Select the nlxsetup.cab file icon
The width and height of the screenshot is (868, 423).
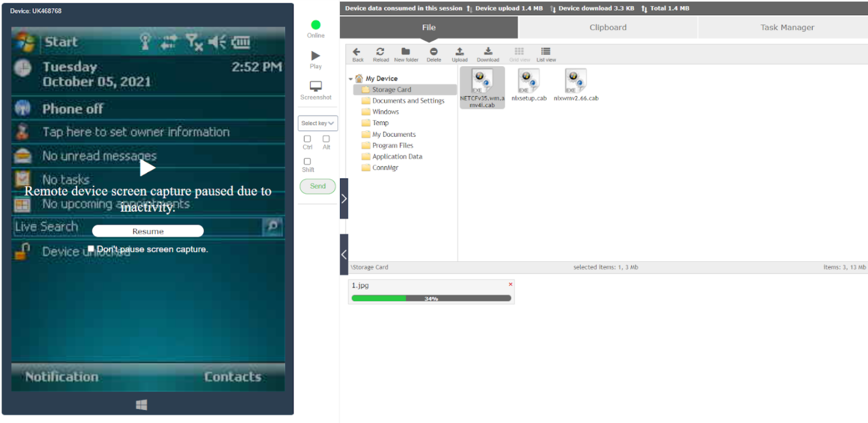tap(529, 80)
